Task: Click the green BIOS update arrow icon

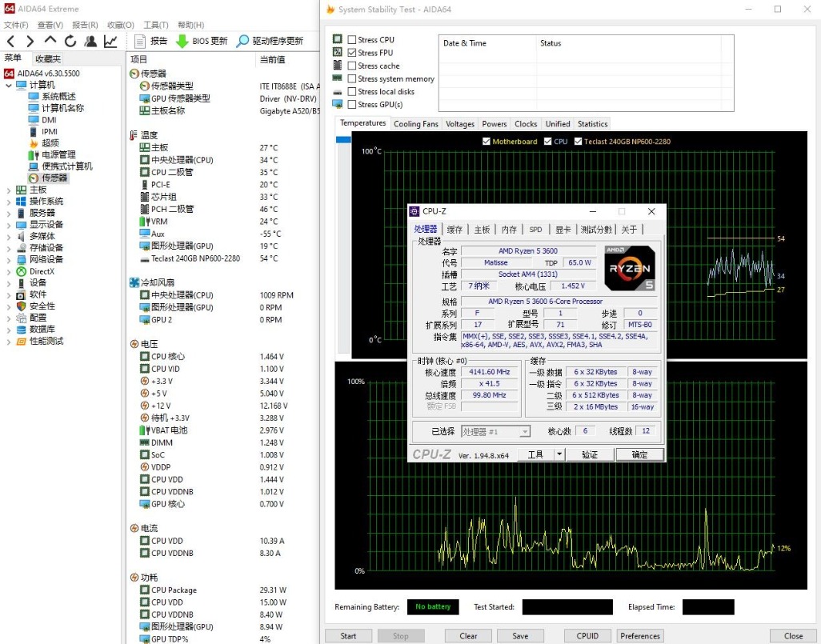Action: 182,41
